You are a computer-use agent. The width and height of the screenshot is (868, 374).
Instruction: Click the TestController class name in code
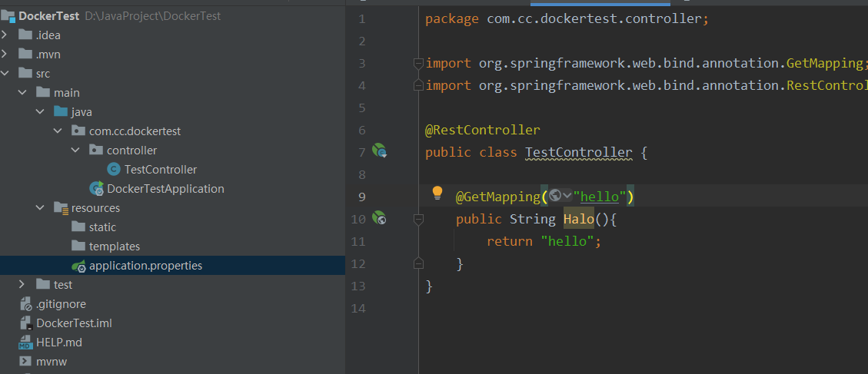click(578, 152)
